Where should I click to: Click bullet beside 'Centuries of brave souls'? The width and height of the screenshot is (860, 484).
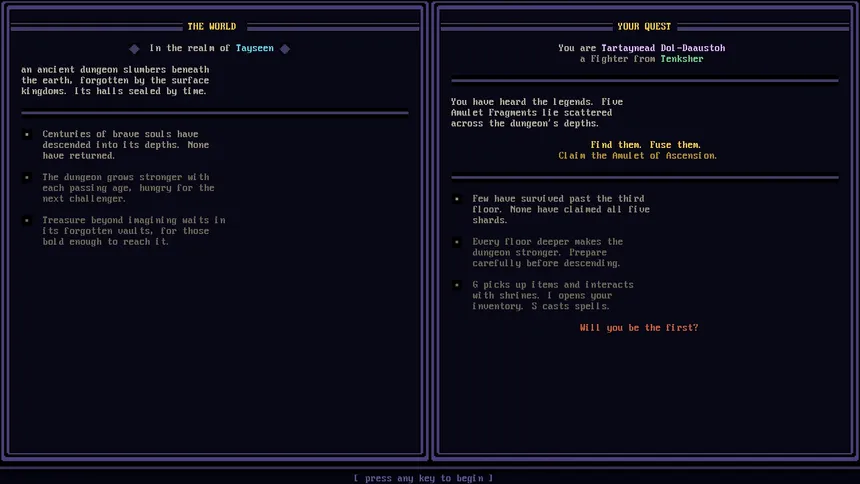coord(27,134)
